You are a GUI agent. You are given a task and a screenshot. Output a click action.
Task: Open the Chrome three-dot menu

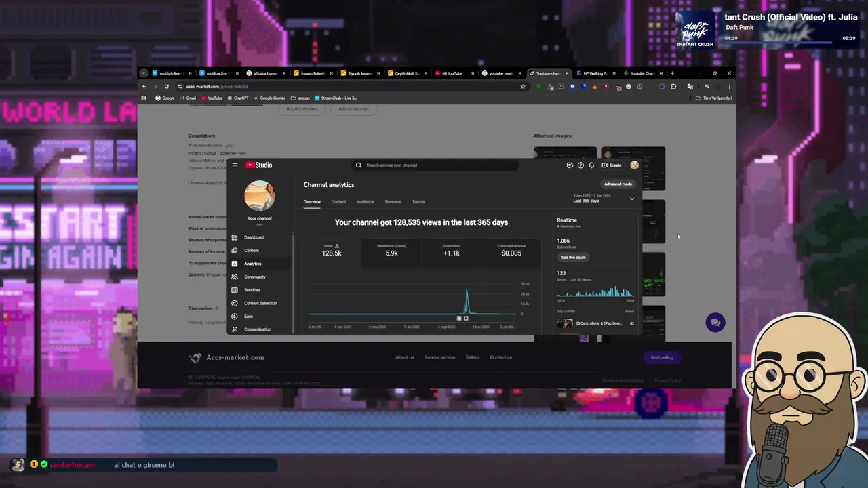(729, 86)
